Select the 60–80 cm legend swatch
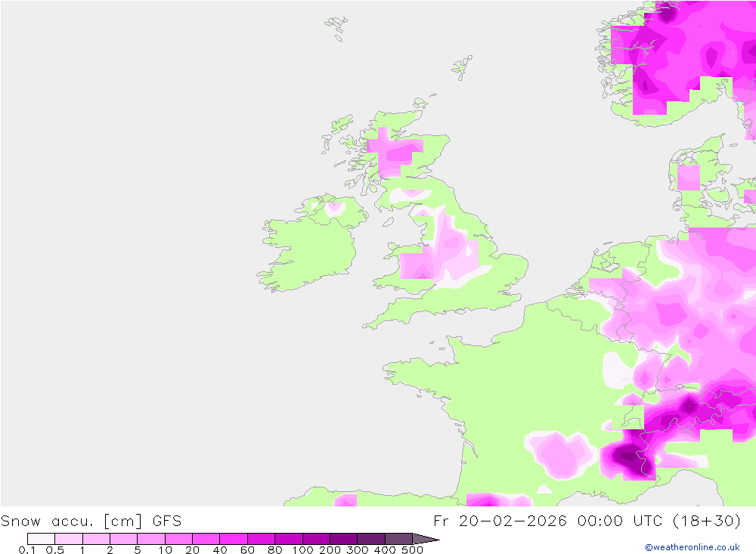This screenshot has height=554, width=756. tap(262, 539)
